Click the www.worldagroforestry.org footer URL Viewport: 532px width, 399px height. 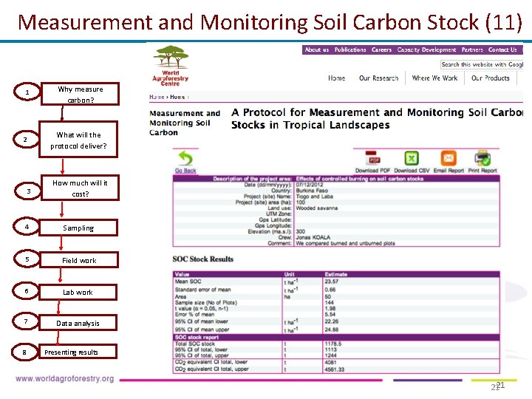pyautogui.click(x=65, y=378)
